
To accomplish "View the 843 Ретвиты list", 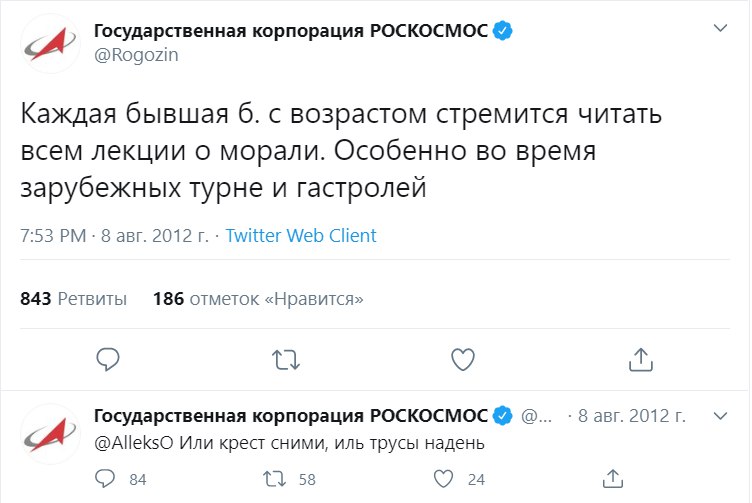I will [73, 299].
